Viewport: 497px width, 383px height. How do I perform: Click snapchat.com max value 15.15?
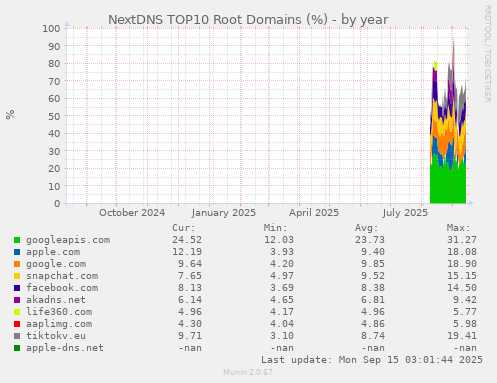pos(462,276)
